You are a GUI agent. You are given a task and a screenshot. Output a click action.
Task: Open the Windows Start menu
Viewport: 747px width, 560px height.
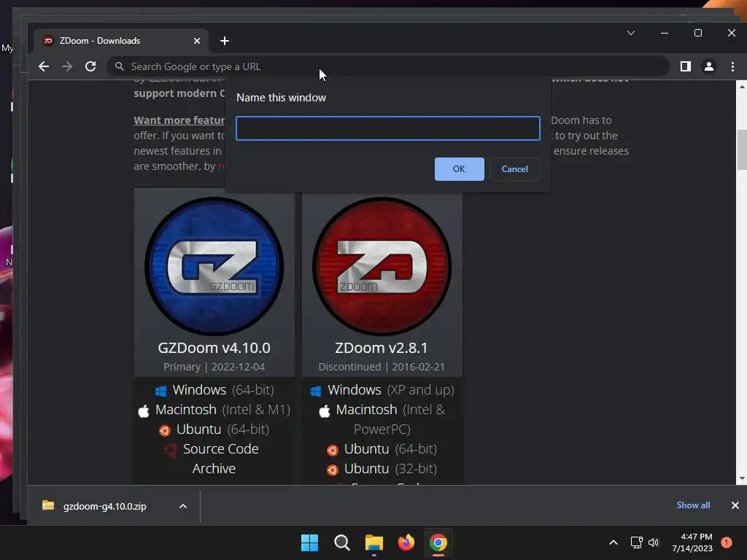[x=309, y=542]
